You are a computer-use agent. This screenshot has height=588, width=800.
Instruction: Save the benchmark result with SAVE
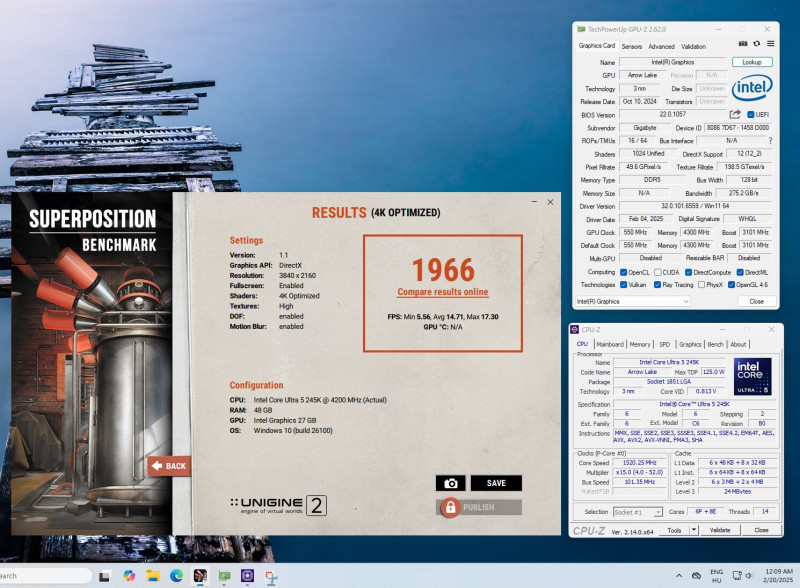click(496, 483)
